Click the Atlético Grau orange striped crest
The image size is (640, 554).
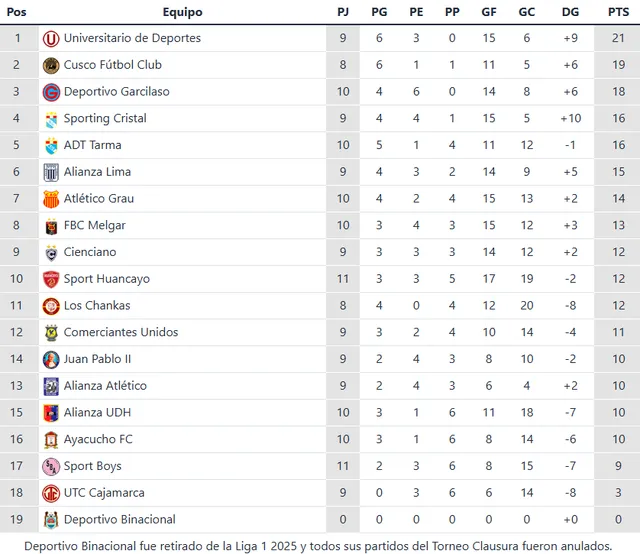pos(51,199)
